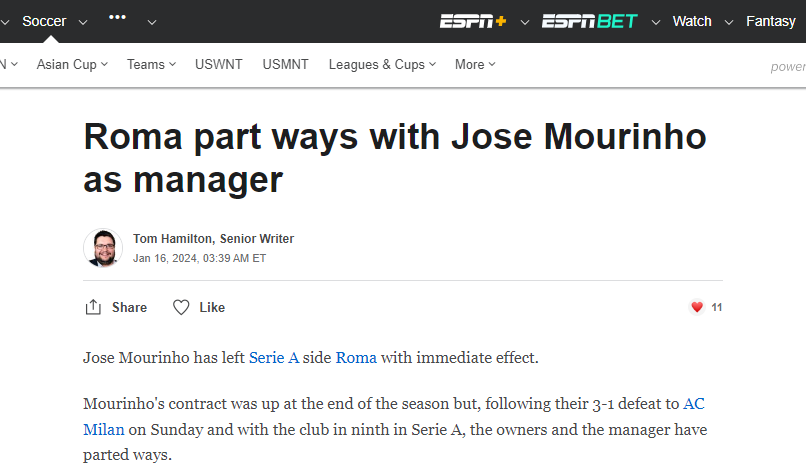Open the Teams submenu
The height and width of the screenshot is (473, 806).
pos(151,64)
